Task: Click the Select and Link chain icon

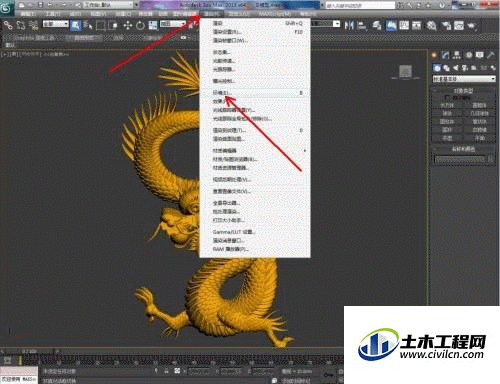Action: [x=8, y=26]
